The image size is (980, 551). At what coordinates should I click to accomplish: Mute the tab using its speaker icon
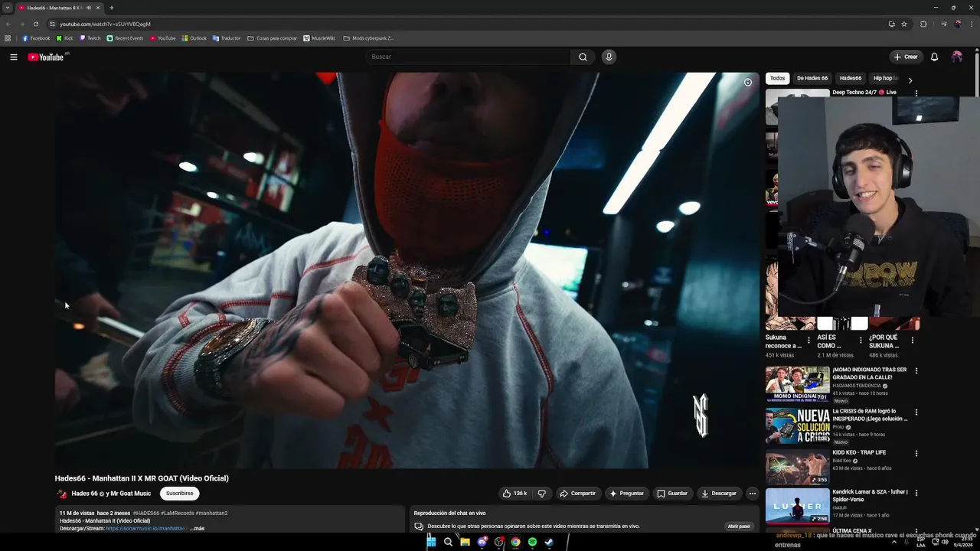pyautogui.click(x=88, y=8)
